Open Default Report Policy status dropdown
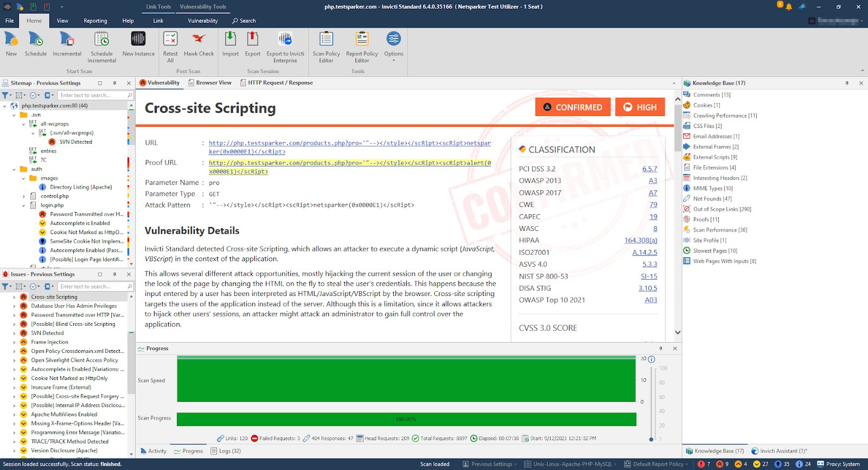This screenshot has width=868, height=470. tap(656, 464)
